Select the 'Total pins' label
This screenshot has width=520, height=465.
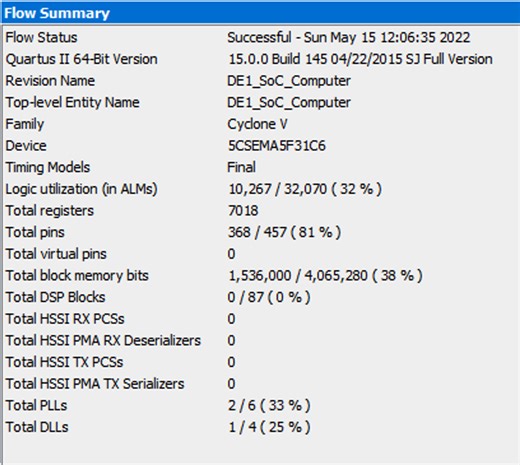[35, 232]
